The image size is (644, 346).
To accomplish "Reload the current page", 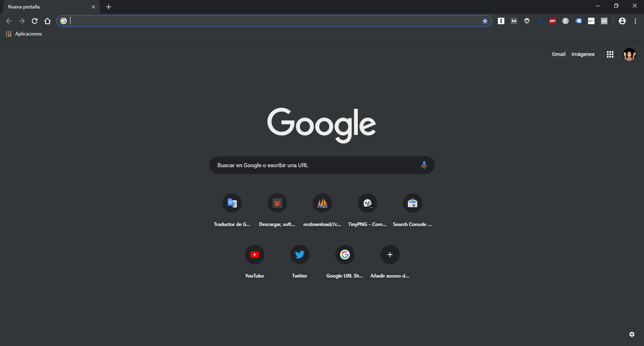I will pyautogui.click(x=35, y=21).
